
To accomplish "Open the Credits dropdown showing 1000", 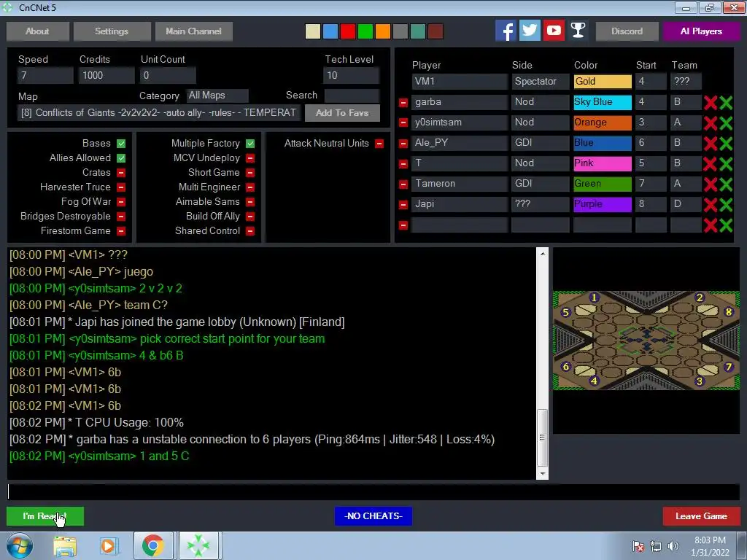I will coord(107,75).
